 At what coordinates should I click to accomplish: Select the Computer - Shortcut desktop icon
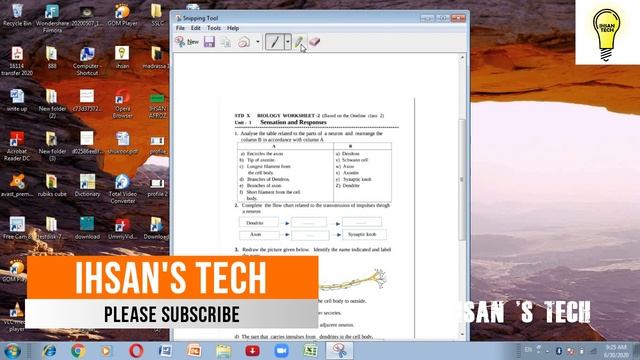click(x=87, y=61)
